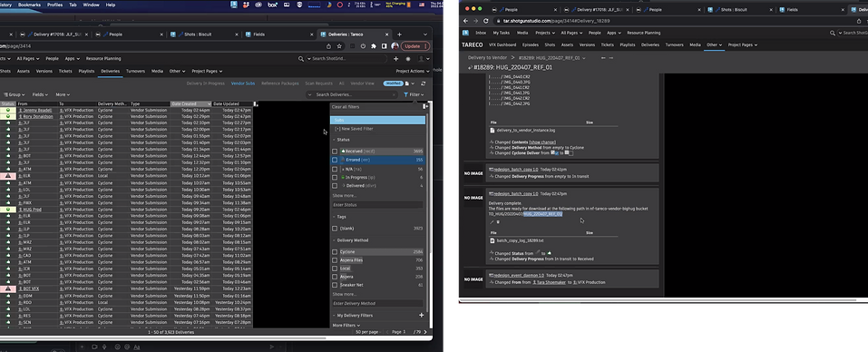Clear the Search Deliveries box with x

click(394, 94)
